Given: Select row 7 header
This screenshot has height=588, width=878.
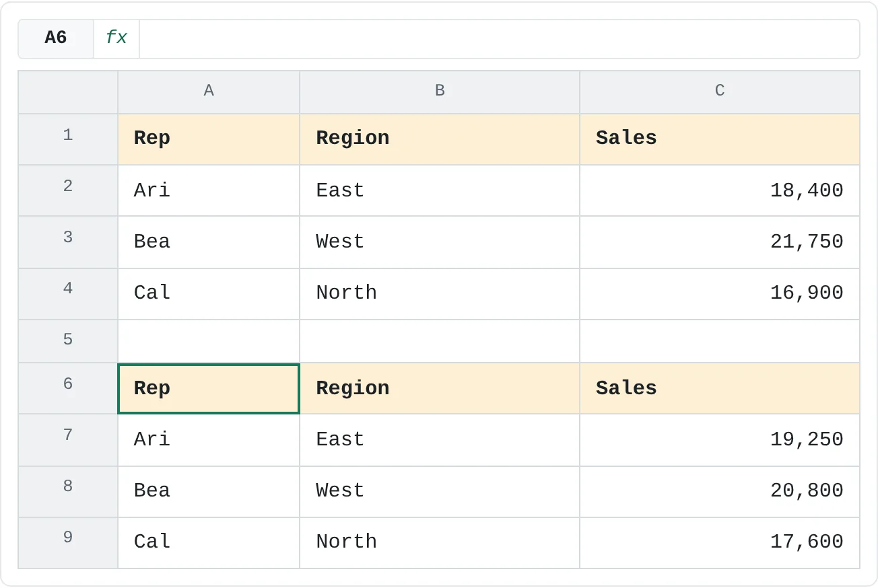Looking at the screenshot, I should tap(68, 440).
